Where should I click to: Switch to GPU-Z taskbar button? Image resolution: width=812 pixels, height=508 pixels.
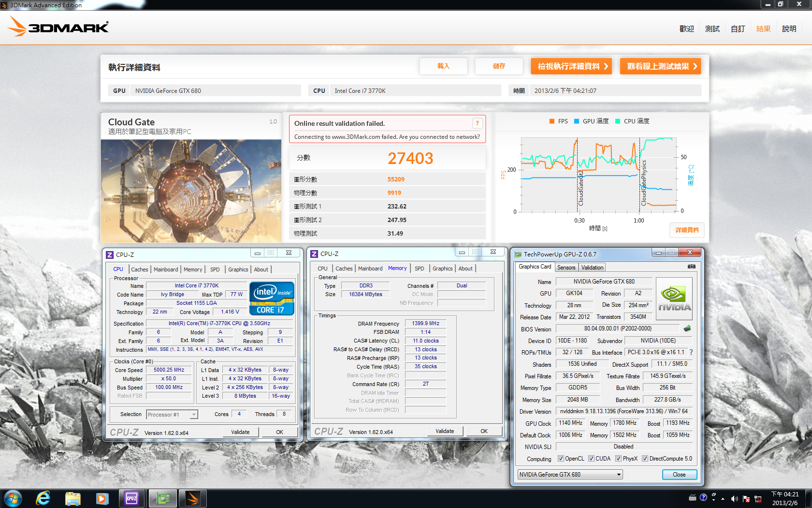click(163, 498)
